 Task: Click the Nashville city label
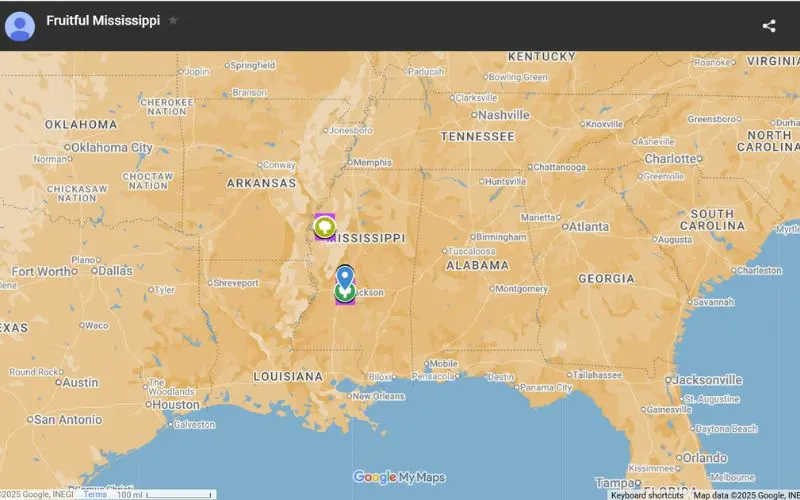(x=503, y=115)
